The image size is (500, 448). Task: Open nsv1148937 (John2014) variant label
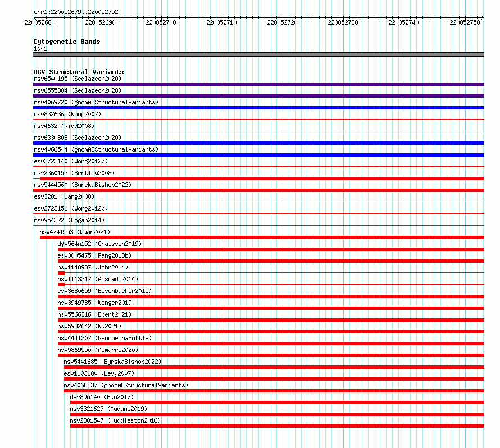(93, 267)
